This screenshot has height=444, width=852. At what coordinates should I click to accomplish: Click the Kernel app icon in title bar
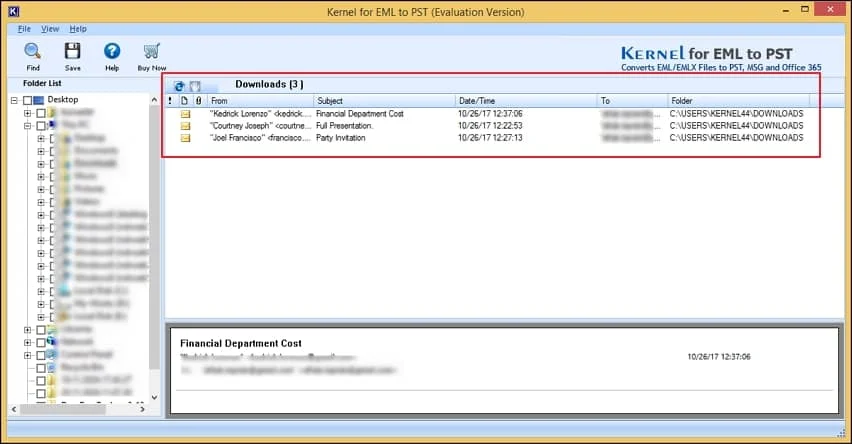click(x=14, y=11)
